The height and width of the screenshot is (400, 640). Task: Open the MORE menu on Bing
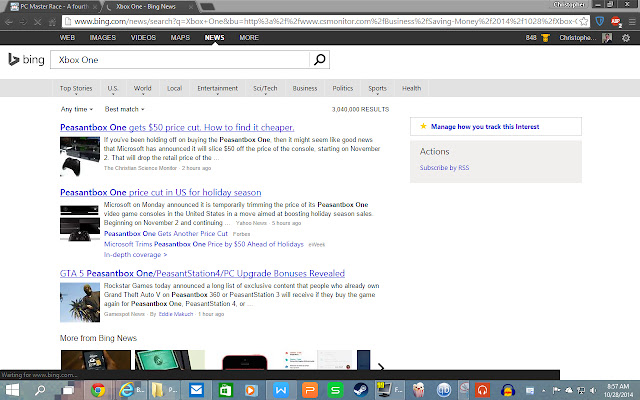[249, 38]
